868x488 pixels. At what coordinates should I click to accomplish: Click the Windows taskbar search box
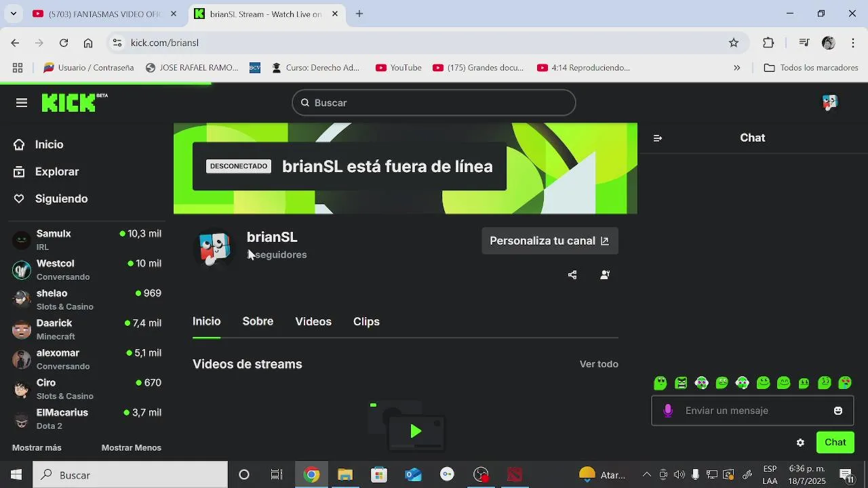click(x=130, y=474)
